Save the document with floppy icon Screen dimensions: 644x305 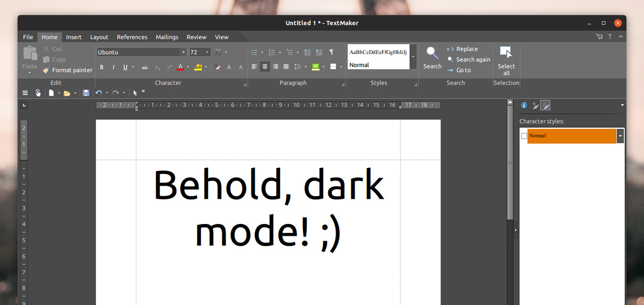(x=86, y=93)
